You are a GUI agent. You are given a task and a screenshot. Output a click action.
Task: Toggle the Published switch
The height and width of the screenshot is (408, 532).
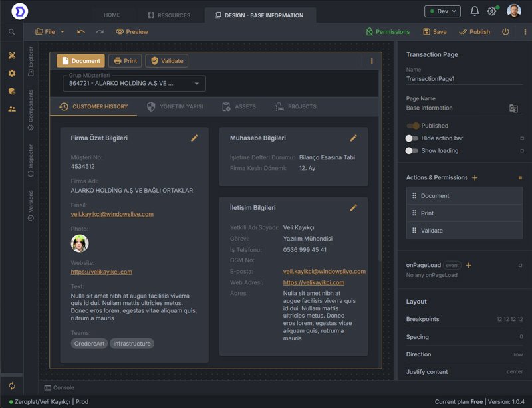click(414, 126)
